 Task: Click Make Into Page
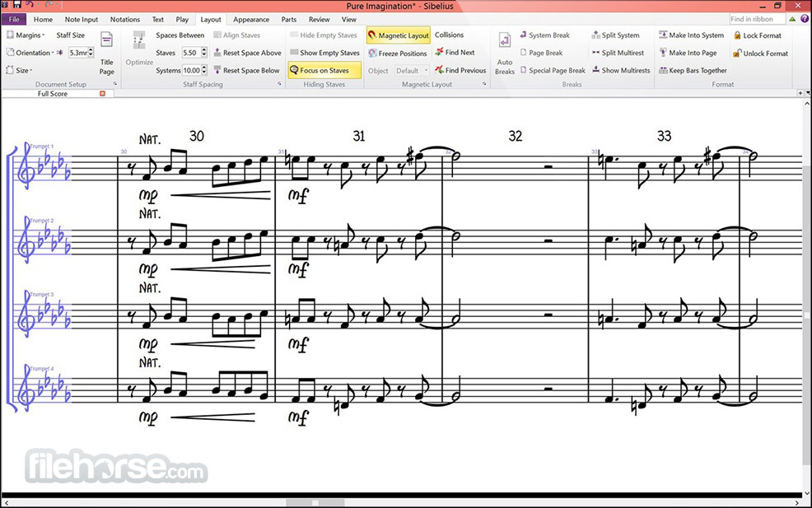pyautogui.click(x=688, y=53)
